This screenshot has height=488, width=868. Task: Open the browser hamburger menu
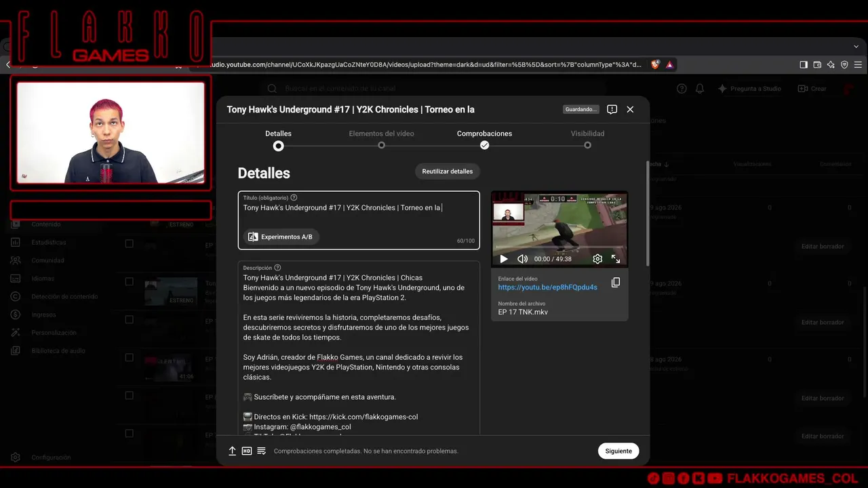point(859,64)
